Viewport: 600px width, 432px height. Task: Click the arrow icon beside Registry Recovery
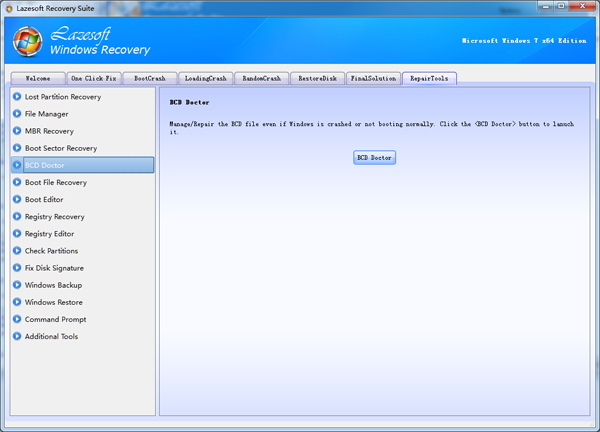pos(17,216)
